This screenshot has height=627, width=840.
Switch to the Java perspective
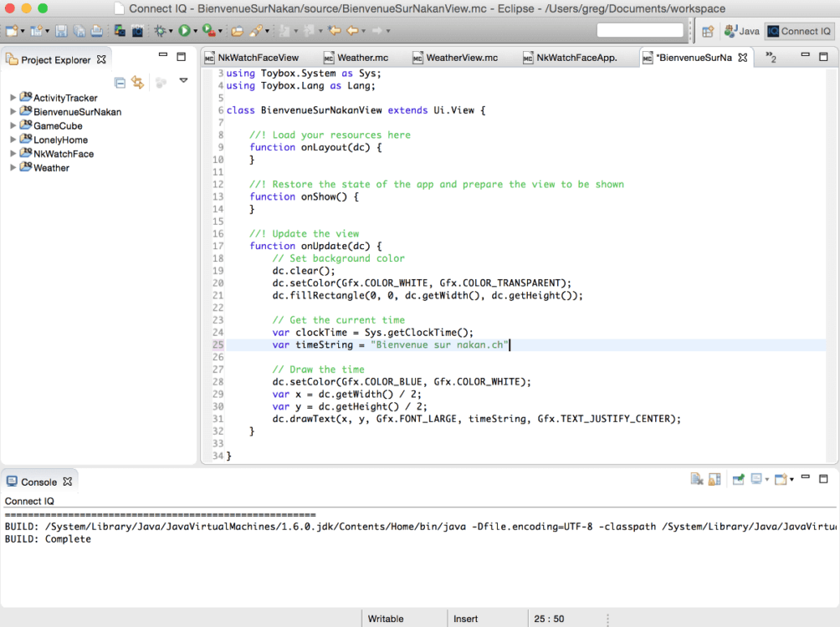click(x=742, y=31)
